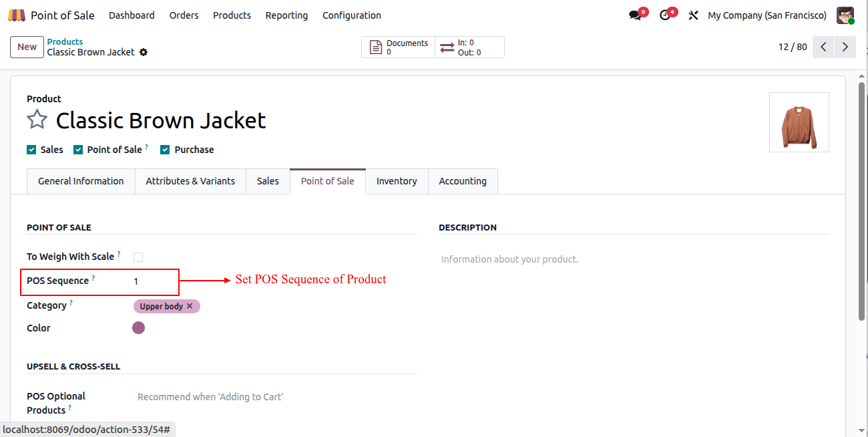Disable the Purchase checkbox

click(165, 149)
